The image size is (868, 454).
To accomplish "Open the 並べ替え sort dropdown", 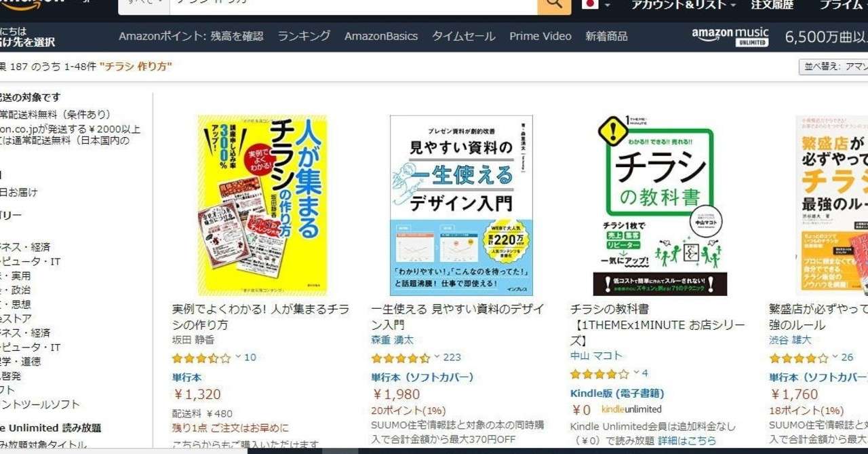I will (833, 67).
